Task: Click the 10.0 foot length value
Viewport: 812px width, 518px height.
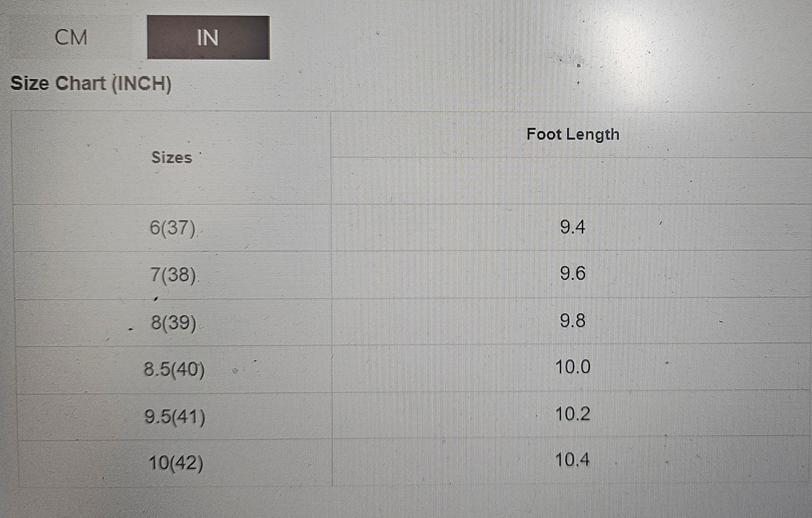Action: (573, 367)
